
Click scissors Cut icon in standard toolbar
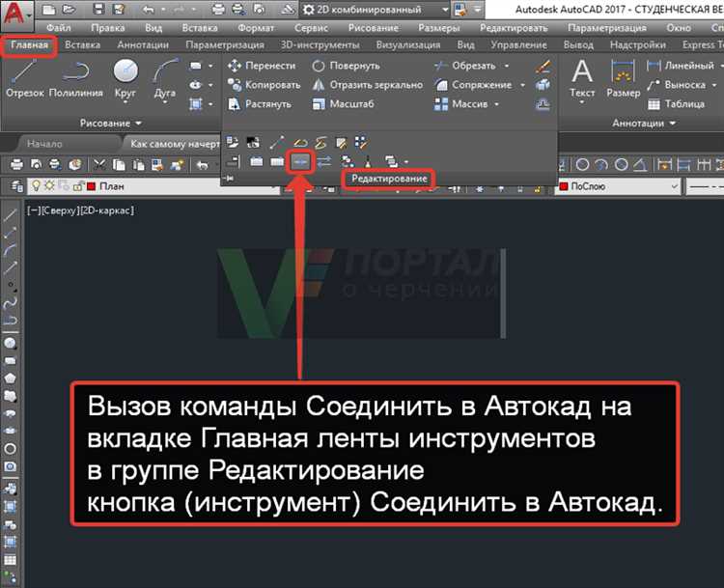[99, 164]
